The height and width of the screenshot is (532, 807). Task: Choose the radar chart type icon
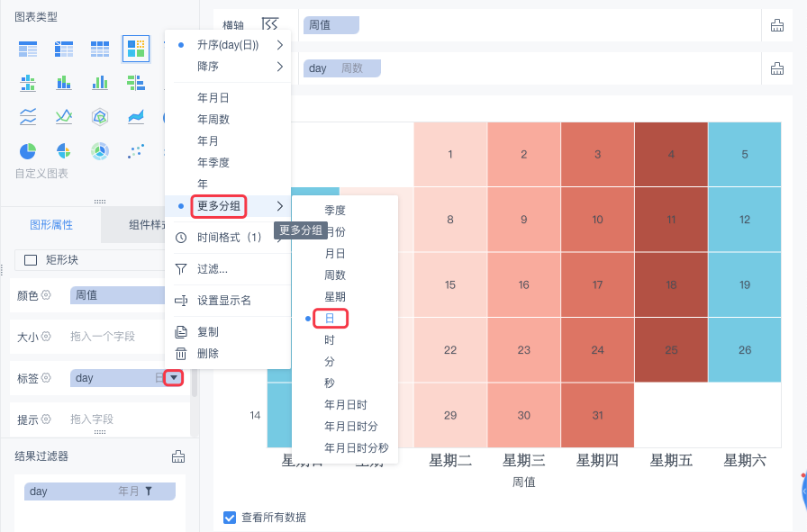100,116
